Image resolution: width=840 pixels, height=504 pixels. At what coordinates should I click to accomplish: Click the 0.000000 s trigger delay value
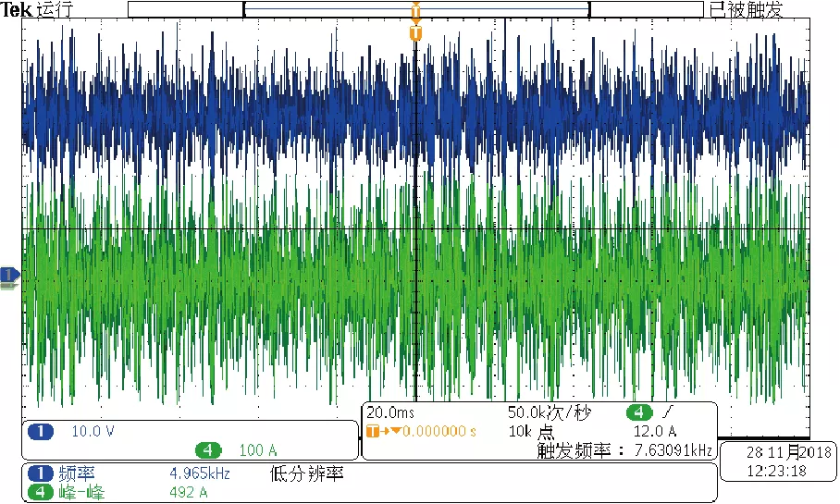click(439, 431)
